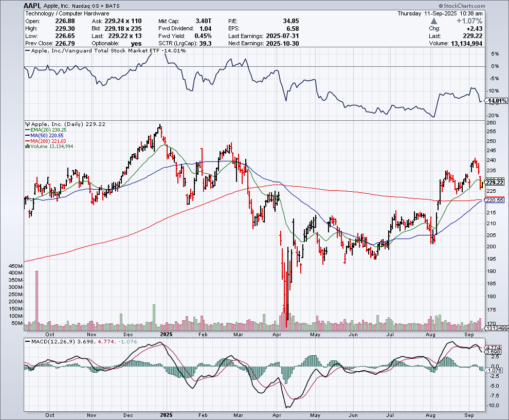Click the MACD(12,26,9) indicator legend

(81, 341)
